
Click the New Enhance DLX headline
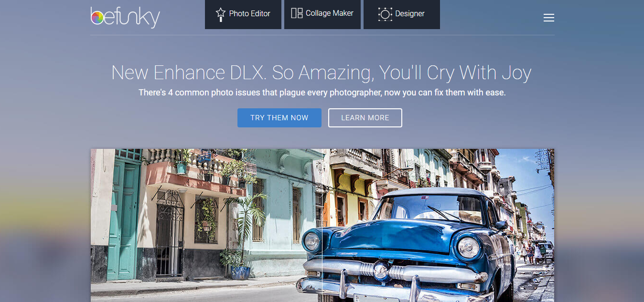(322, 73)
